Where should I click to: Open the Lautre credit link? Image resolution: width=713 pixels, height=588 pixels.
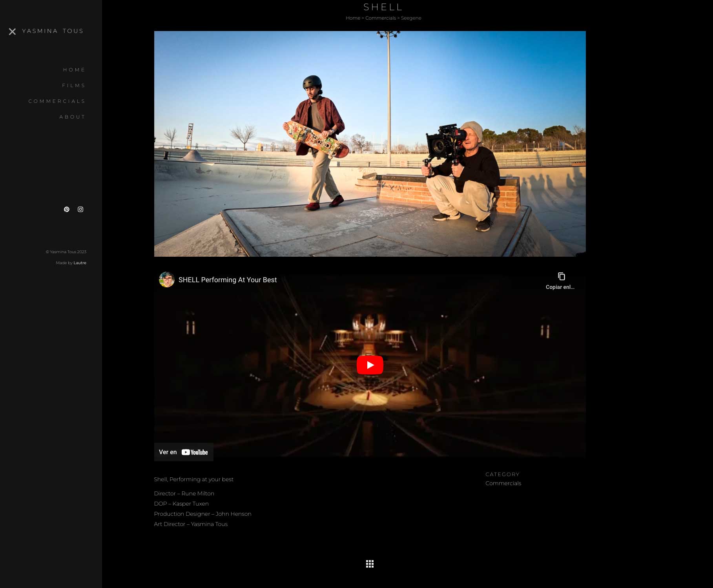point(80,263)
